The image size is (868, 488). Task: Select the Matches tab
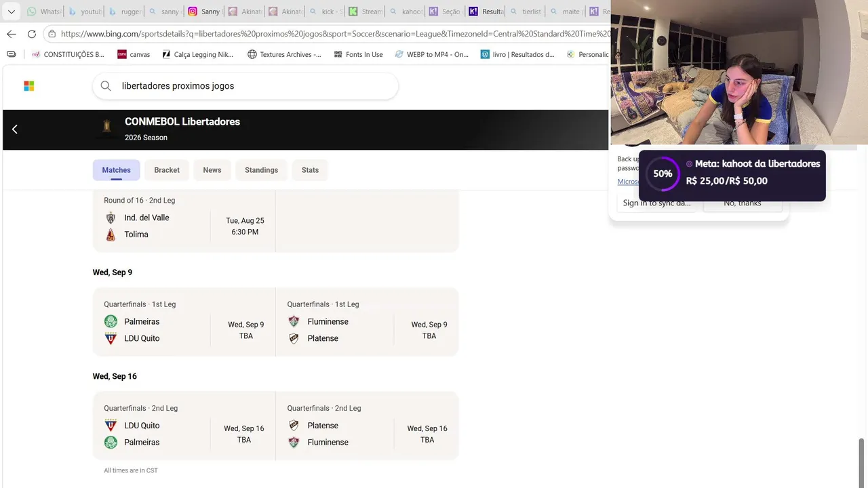coord(117,170)
